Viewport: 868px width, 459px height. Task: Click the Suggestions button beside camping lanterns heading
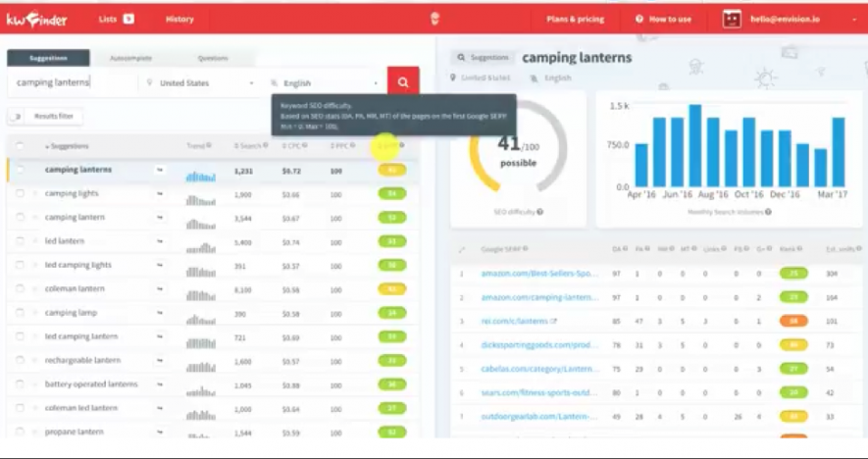[x=483, y=58]
